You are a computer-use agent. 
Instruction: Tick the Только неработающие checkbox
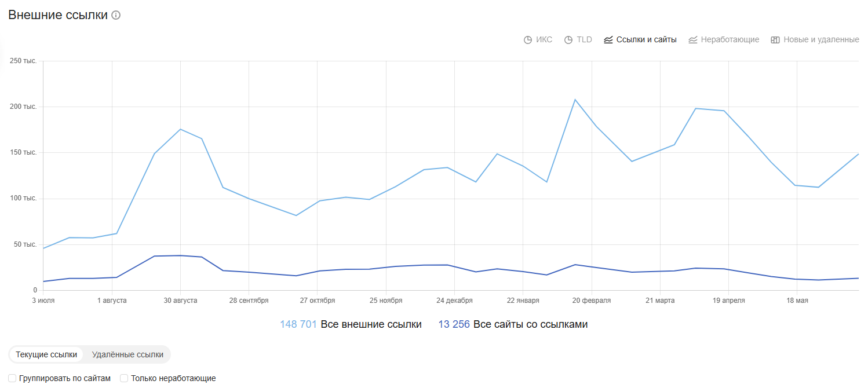[x=124, y=378]
